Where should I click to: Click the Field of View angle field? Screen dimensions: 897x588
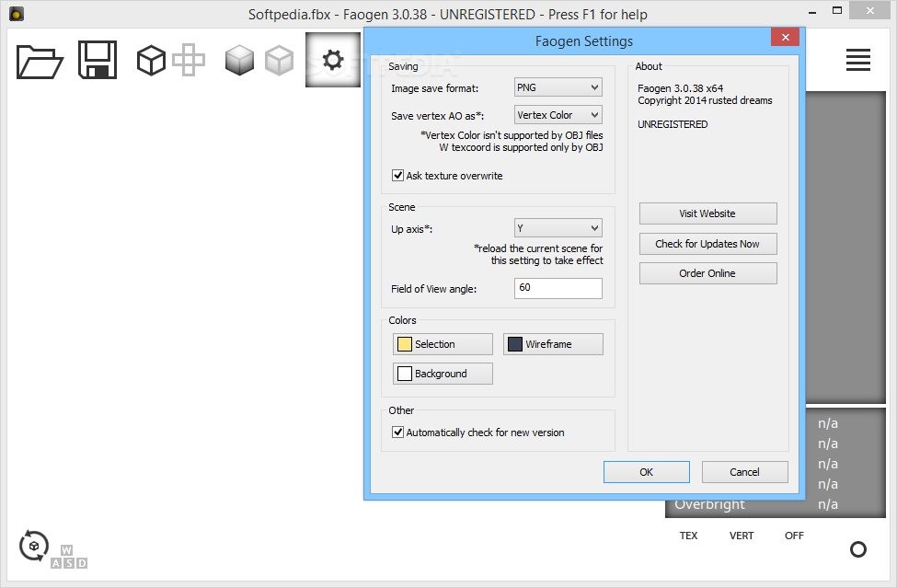[x=558, y=288]
